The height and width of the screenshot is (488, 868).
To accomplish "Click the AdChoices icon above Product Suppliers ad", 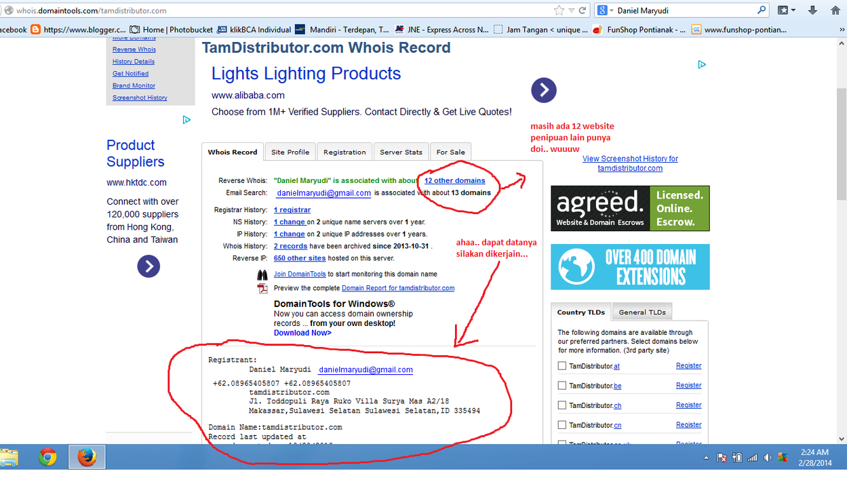I will point(186,120).
